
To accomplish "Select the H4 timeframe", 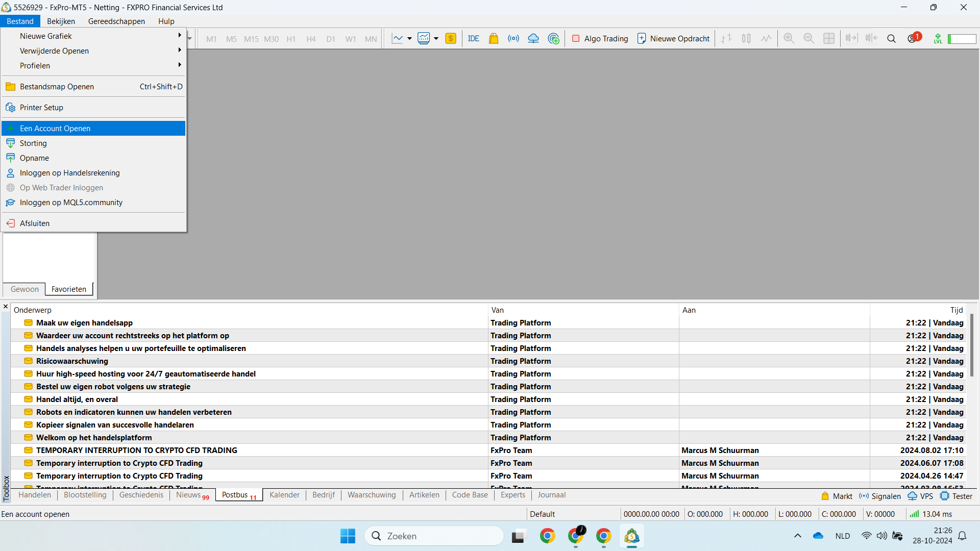I will 311,39.
